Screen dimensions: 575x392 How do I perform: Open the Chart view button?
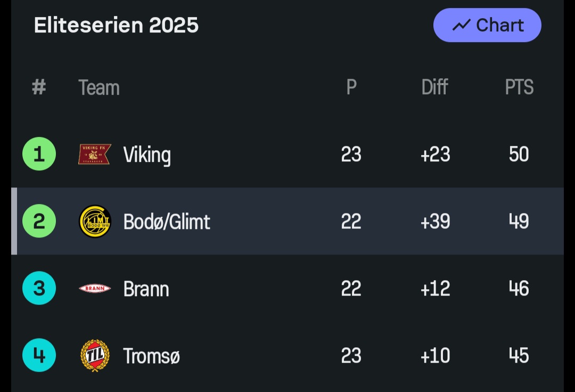click(x=487, y=25)
